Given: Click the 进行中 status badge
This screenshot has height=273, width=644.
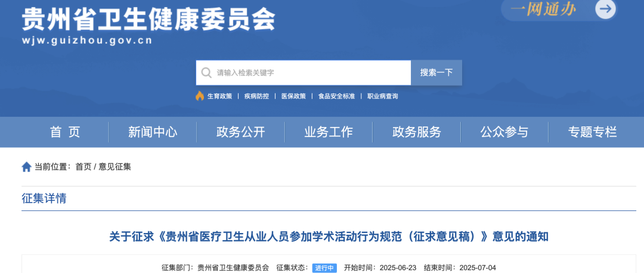Looking at the screenshot, I should coord(324,268).
